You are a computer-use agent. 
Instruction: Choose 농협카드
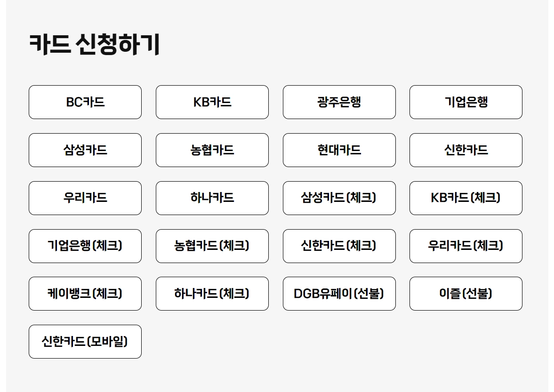coord(212,150)
